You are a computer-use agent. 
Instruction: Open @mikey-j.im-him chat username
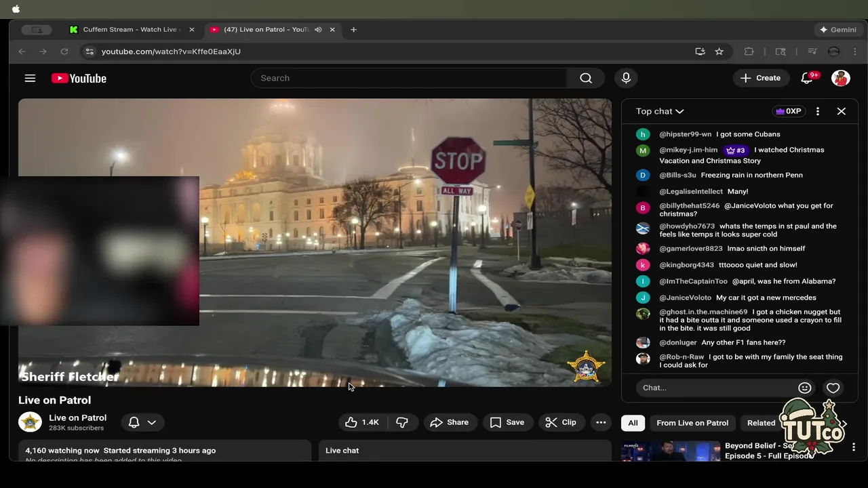688,150
